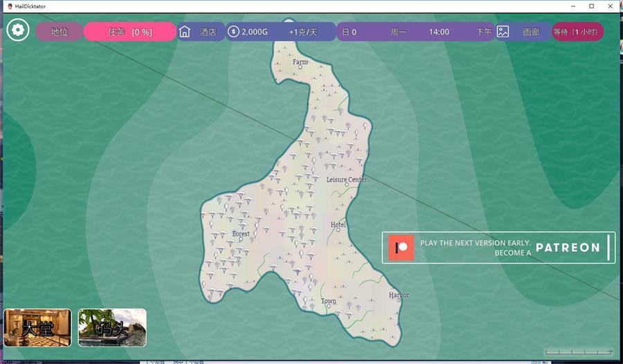This screenshot has width=623, height=364.
Task: Open the 码头 dock thumbnail
Action: coord(112,327)
